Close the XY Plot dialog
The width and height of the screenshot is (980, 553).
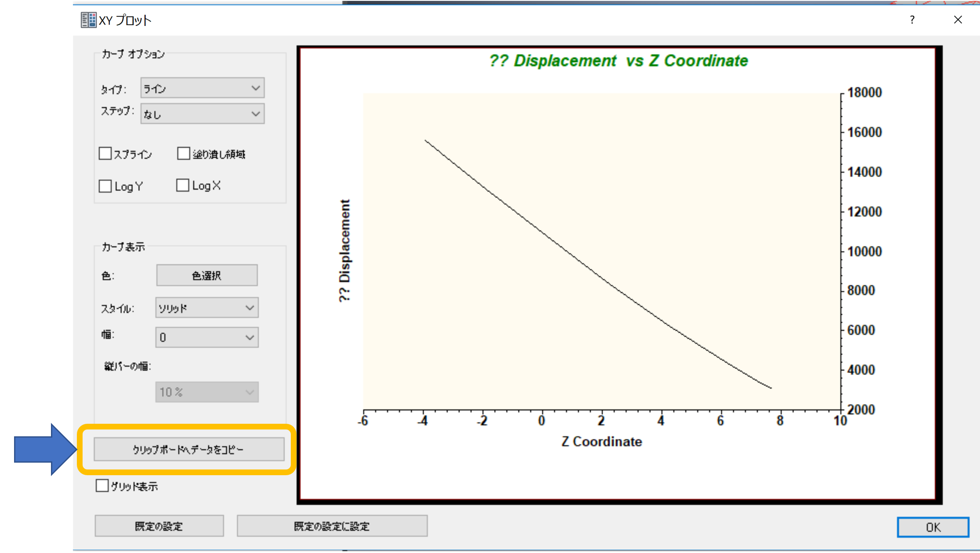tap(958, 20)
